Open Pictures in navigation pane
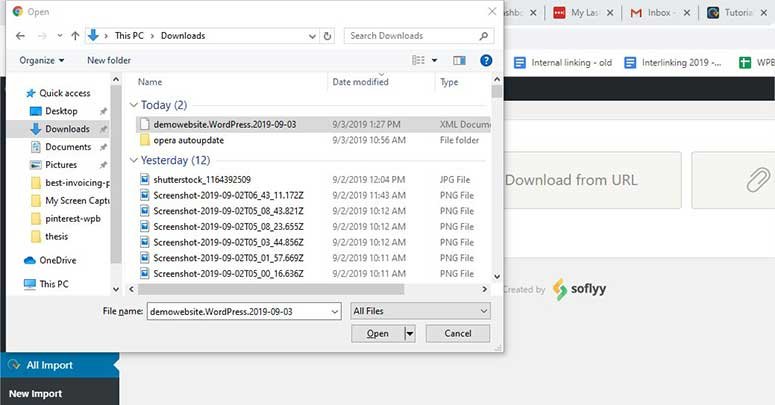775x405 pixels. (x=61, y=165)
